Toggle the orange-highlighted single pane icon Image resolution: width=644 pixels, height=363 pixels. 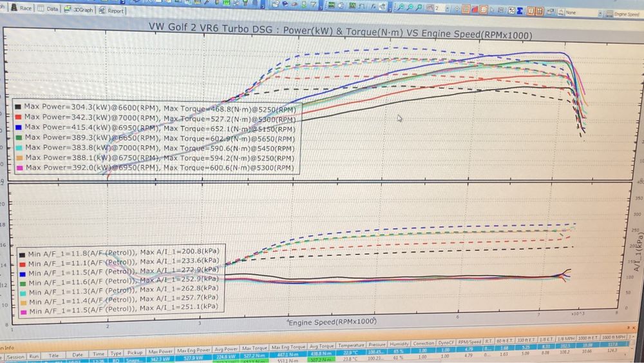pyautogui.click(x=530, y=11)
